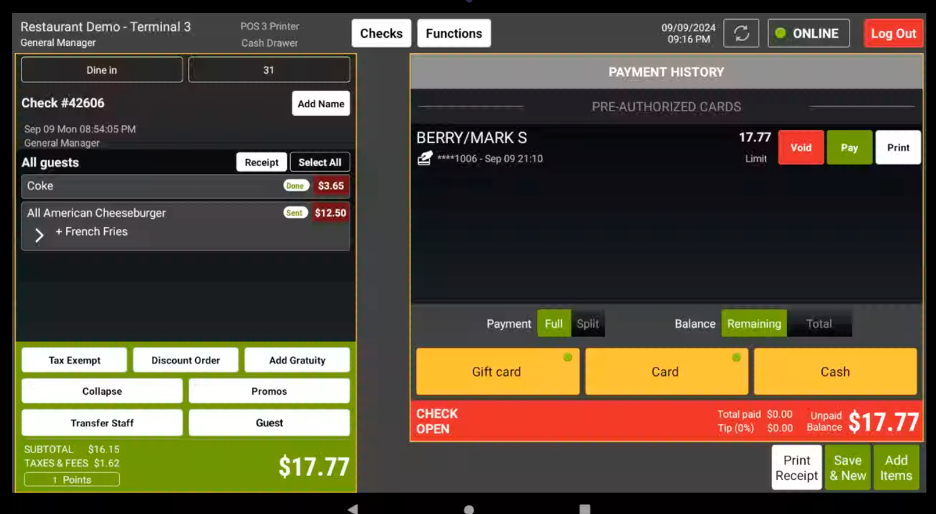This screenshot has width=936, height=514.
Task: Tap the refresh sync icon
Action: pyautogui.click(x=741, y=33)
